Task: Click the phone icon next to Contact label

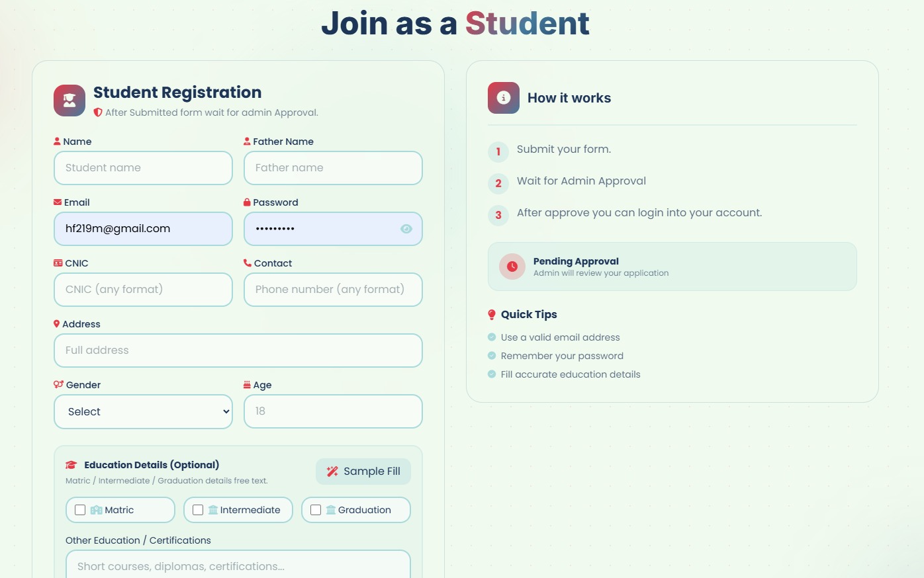Action: point(248,263)
